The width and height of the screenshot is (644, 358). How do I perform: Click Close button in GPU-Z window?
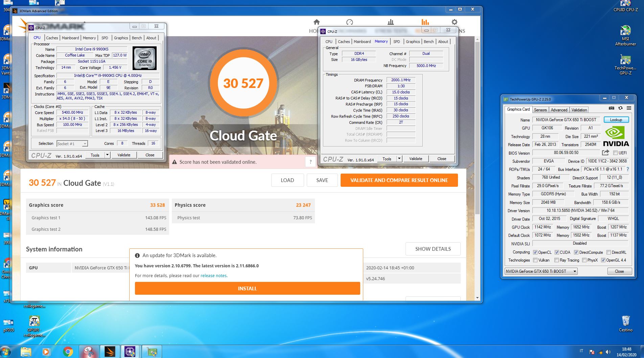(x=619, y=271)
